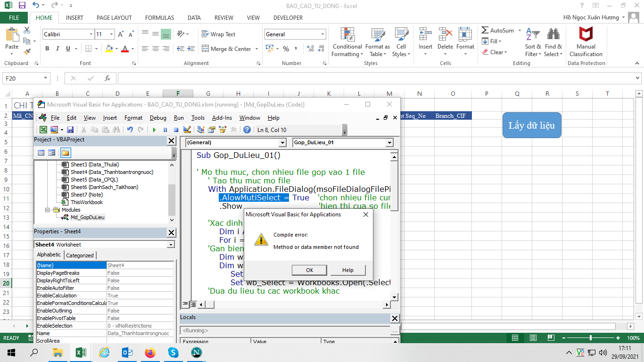Open (General) object dropdown in code window
Viewport: 644px width, 362px height.
click(282, 142)
